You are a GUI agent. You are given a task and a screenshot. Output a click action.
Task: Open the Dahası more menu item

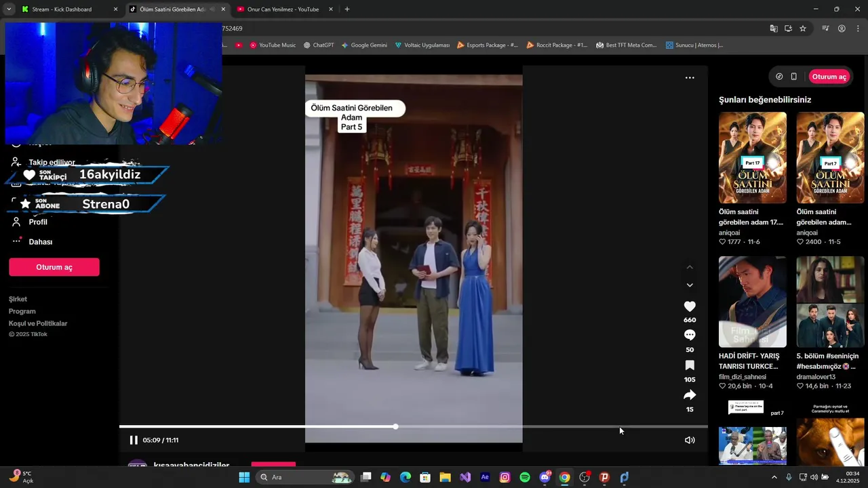pyautogui.click(x=41, y=242)
